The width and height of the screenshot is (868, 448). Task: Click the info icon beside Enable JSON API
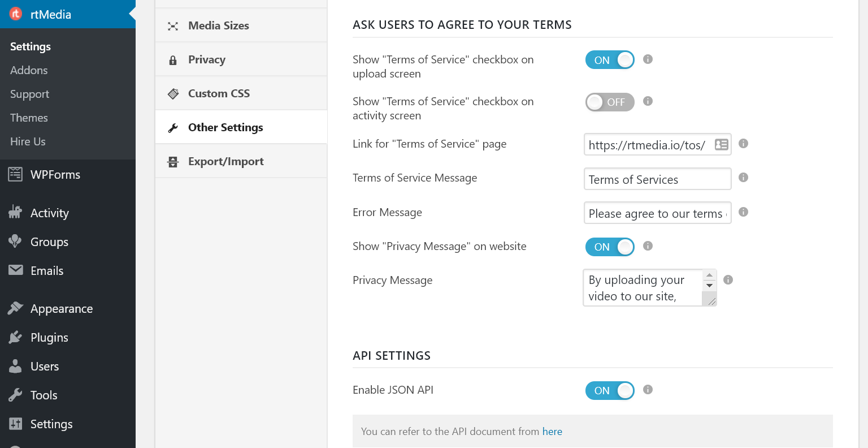[x=648, y=390]
